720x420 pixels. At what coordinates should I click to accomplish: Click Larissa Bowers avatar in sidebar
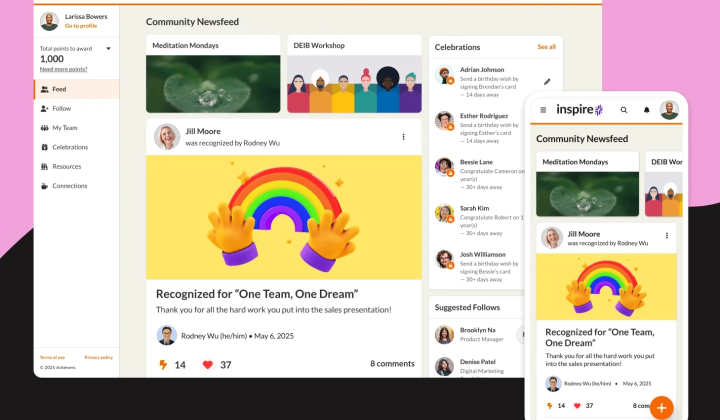(x=49, y=21)
